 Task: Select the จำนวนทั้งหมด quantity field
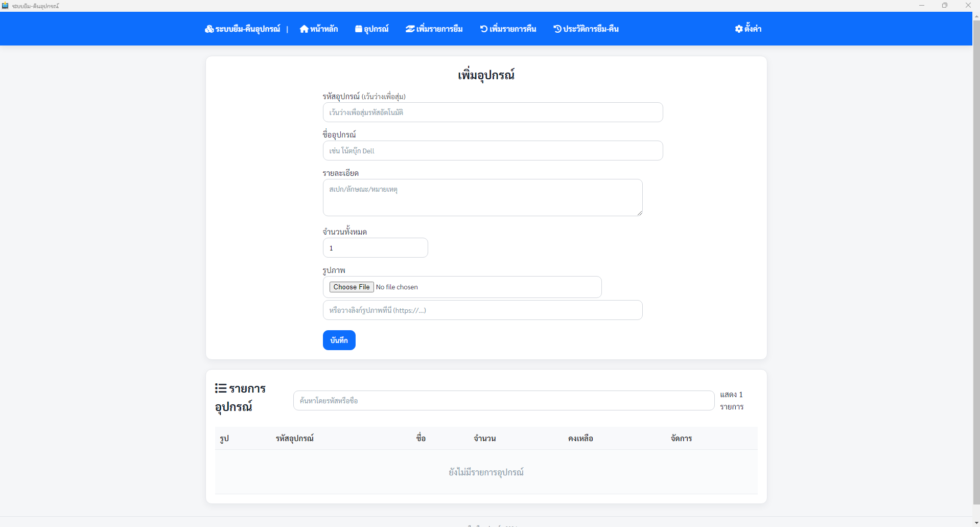pyautogui.click(x=375, y=248)
